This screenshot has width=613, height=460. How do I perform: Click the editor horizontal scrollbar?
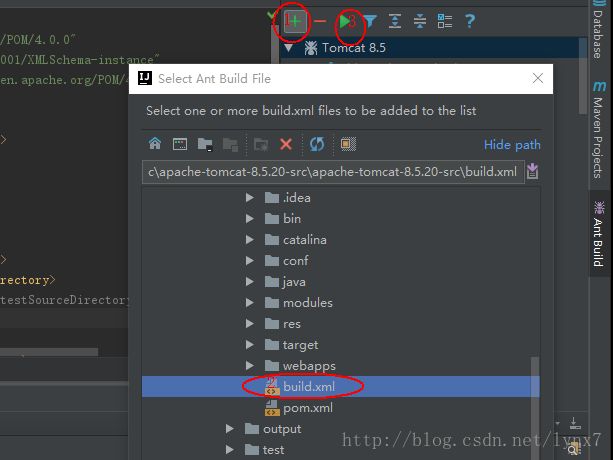click(x=49, y=352)
